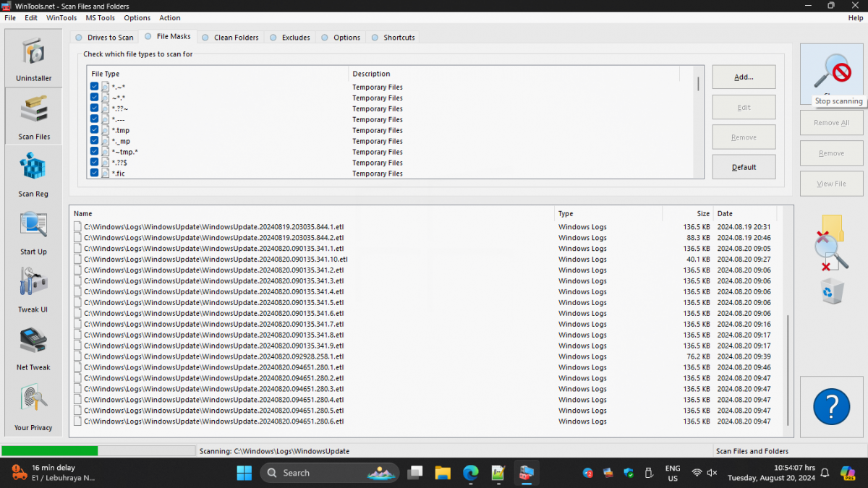Open the Start Up manager
The height and width of the screenshot is (488, 868).
click(x=33, y=232)
